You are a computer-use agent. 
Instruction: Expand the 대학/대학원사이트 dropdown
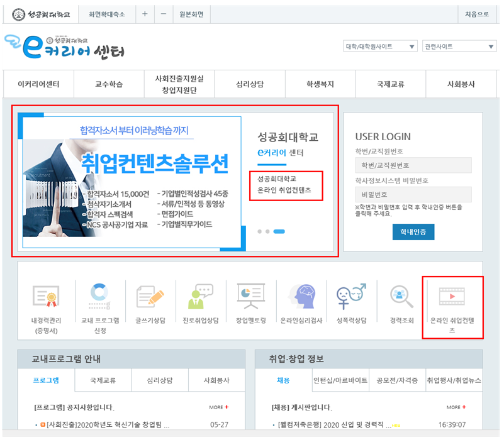380,47
